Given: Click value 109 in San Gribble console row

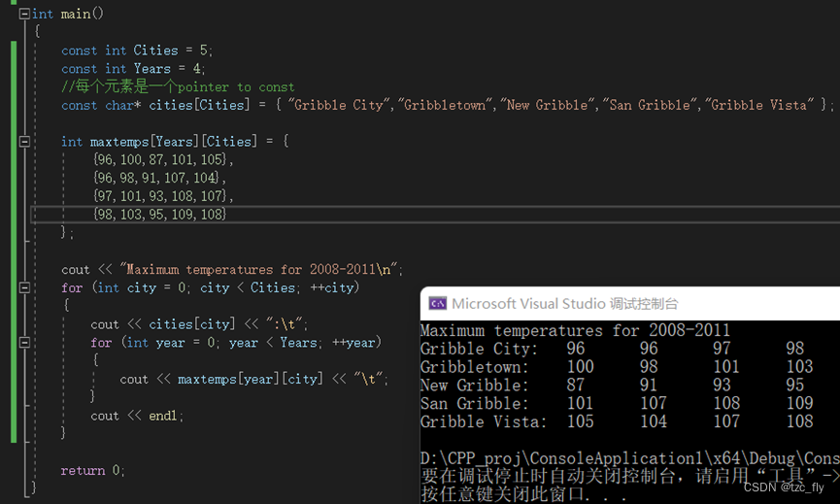Looking at the screenshot, I should pyautogui.click(x=799, y=403).
